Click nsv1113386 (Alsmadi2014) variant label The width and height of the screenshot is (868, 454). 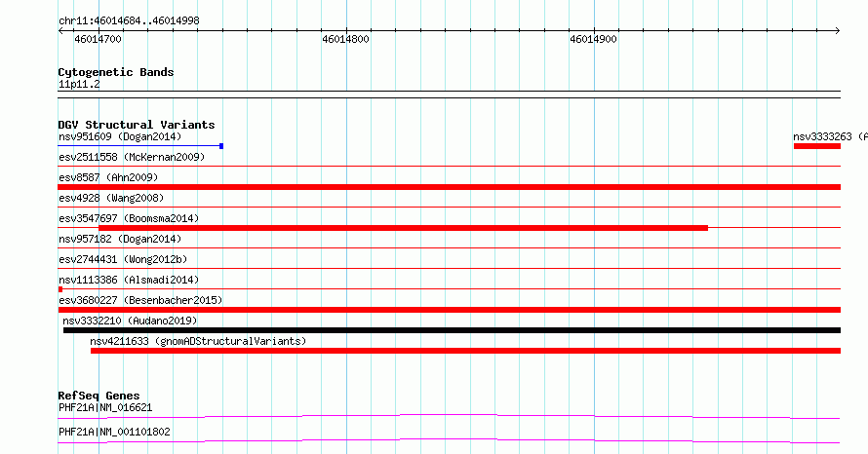[129, 280]
